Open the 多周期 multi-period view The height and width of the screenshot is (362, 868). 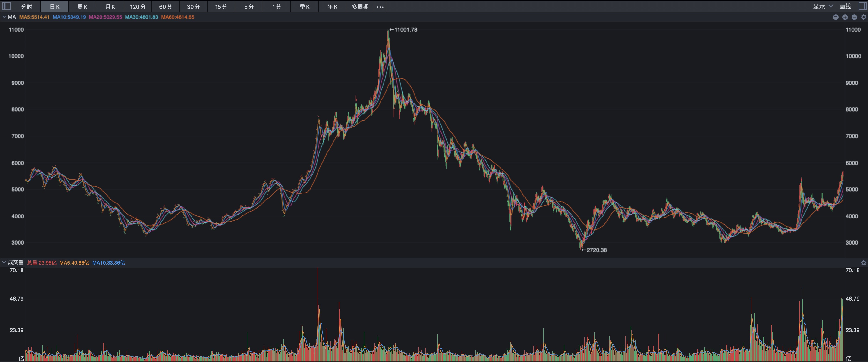click(x=360, y=7)
